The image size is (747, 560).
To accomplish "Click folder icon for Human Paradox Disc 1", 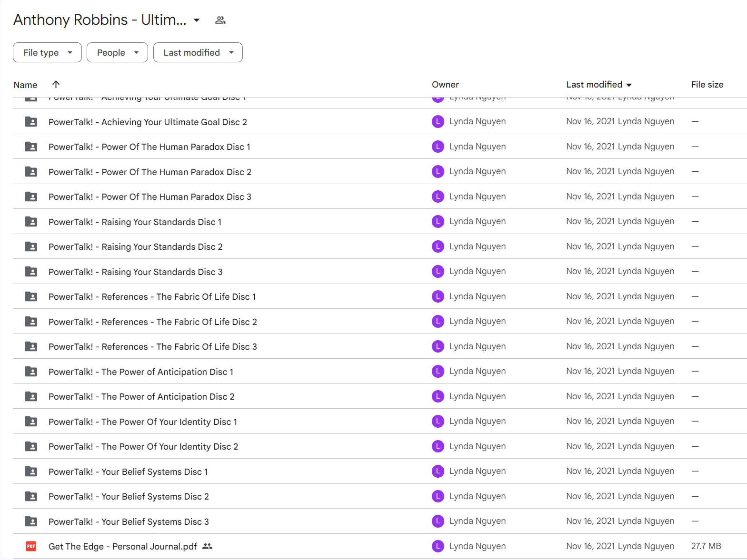I will [31, 147].
